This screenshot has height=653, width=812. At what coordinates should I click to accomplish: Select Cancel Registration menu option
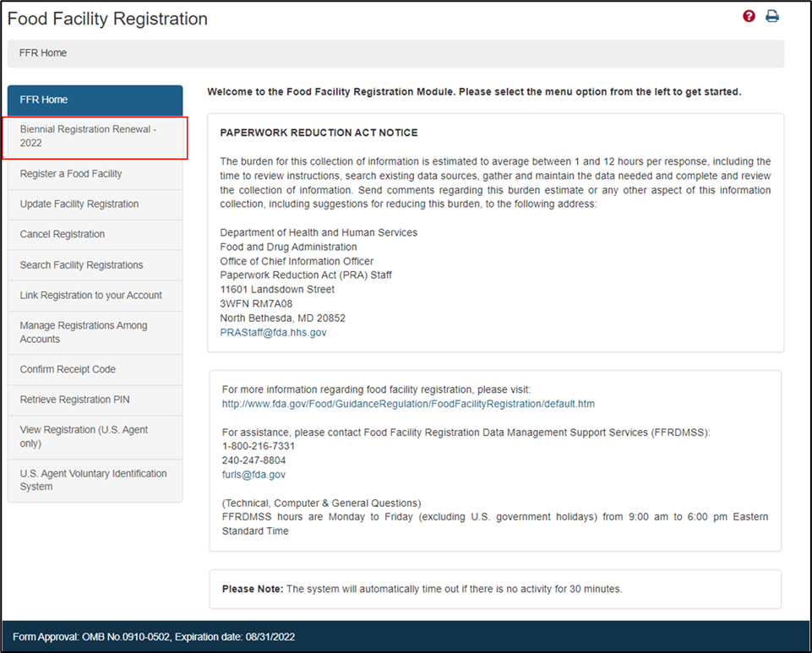[x=95, y=235]
